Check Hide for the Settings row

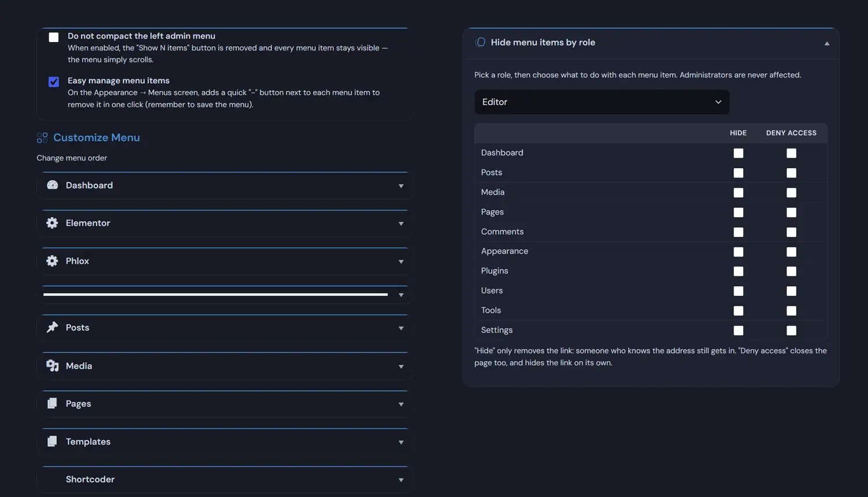pos(738,330)
